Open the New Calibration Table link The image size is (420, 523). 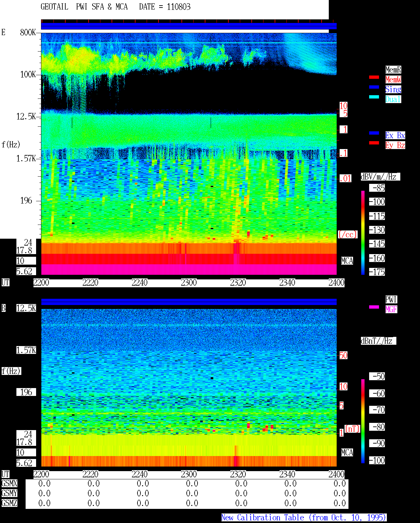pos(304,518)
